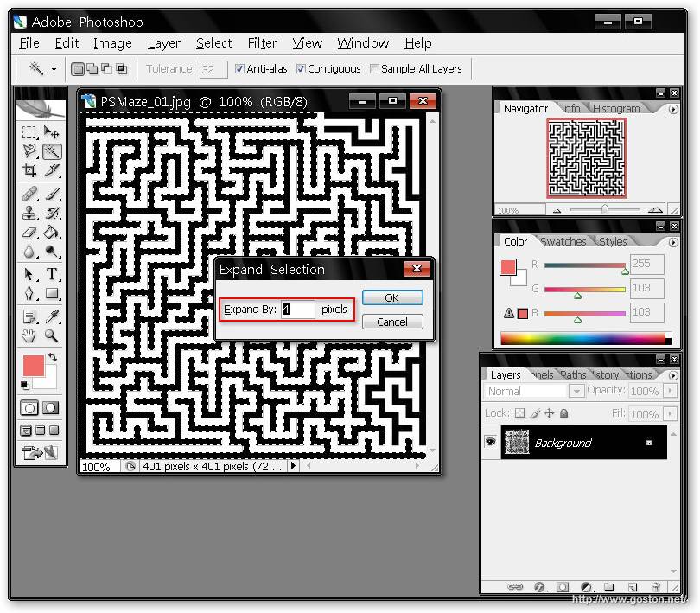The width and height of the screenshot is (700, 613).
Task: Select the Path Selection tool
Action: 29,274
